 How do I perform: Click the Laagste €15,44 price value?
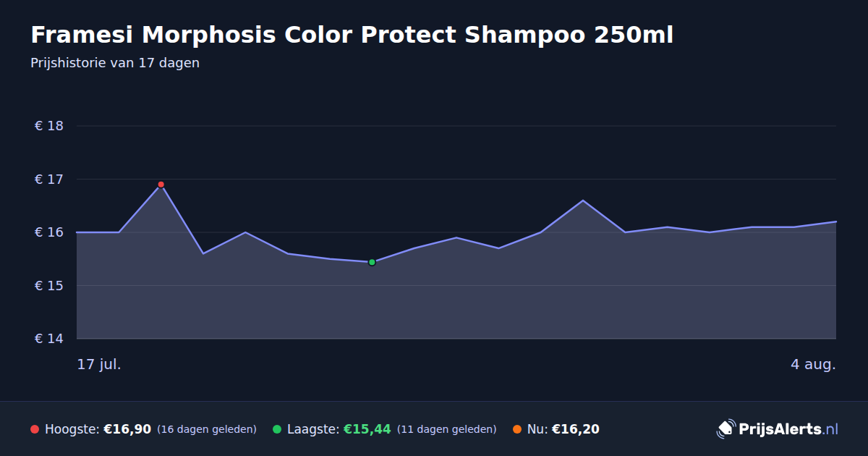(367, 429)
